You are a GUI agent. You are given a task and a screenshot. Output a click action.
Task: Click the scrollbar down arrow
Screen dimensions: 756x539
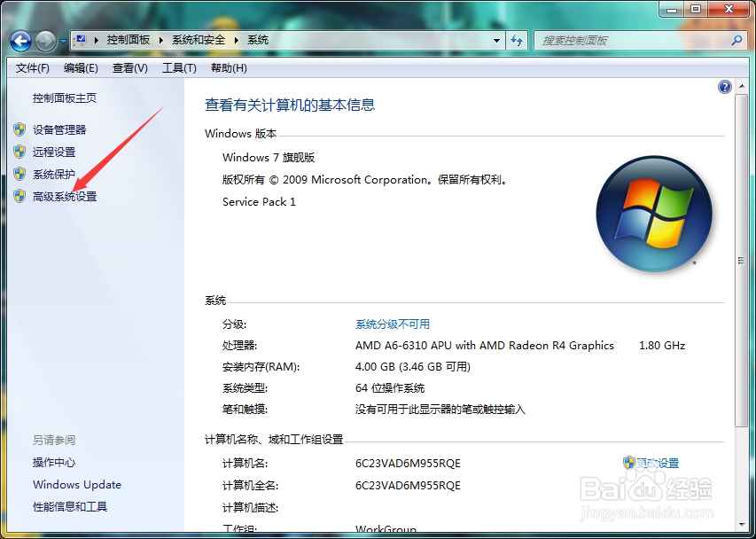pos(742,524)
